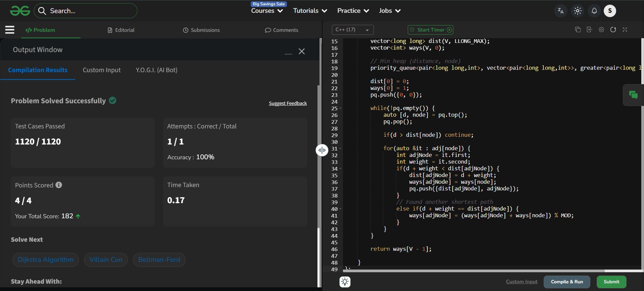Toggle the light/dark theme
Screen dimensions: 644x291
578,11
